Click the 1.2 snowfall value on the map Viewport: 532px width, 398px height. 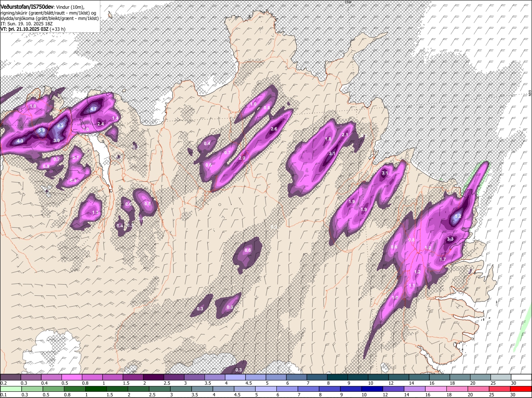coord(418,272)
